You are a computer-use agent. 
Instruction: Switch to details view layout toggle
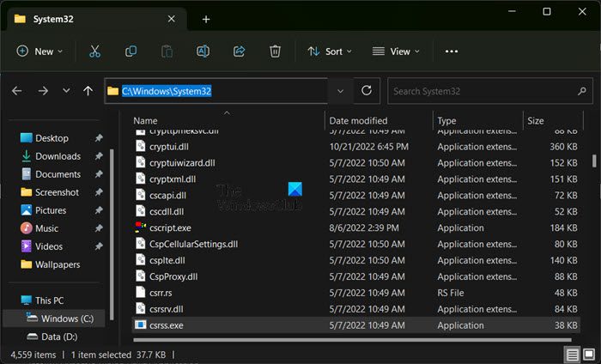572,355
